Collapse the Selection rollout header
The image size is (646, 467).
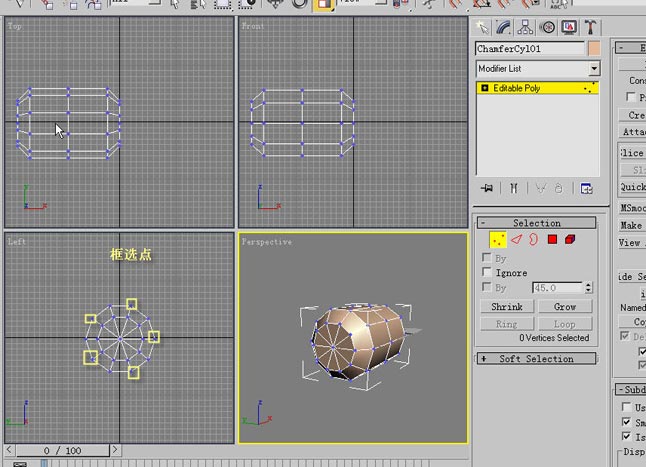pyautogui.click(x=536, y=223)
